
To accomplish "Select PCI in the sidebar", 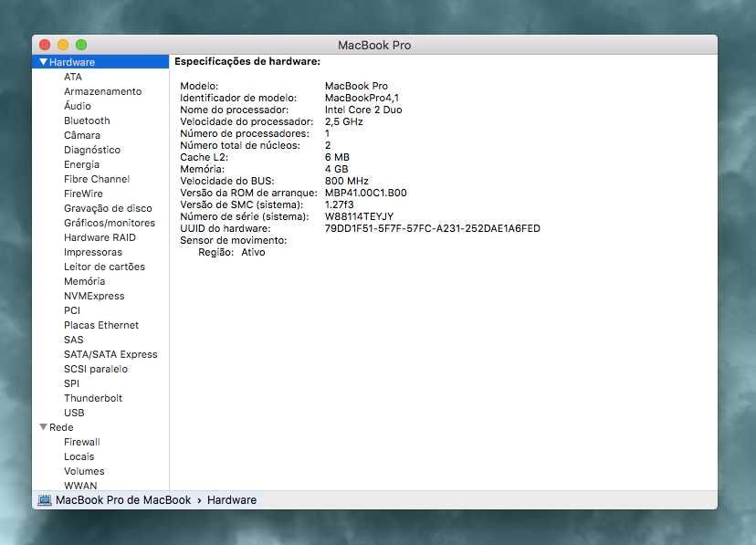I will 72,310.
